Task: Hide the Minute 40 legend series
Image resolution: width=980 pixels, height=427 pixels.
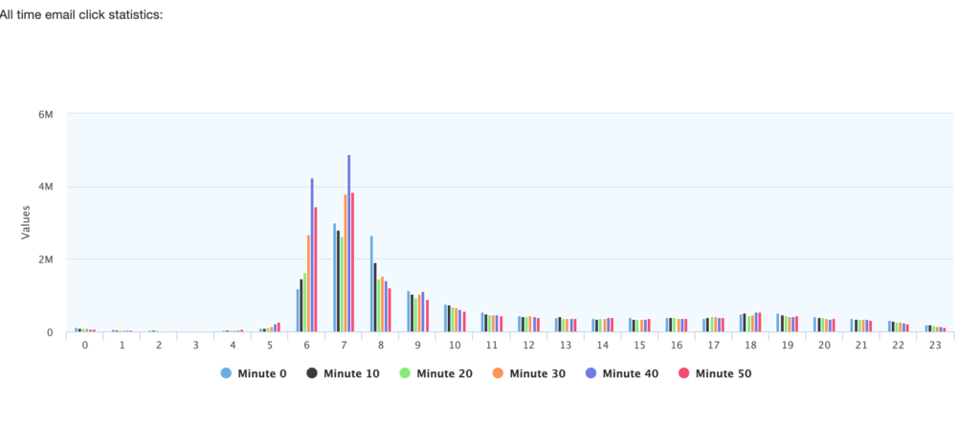Action: tap(621, 373)
